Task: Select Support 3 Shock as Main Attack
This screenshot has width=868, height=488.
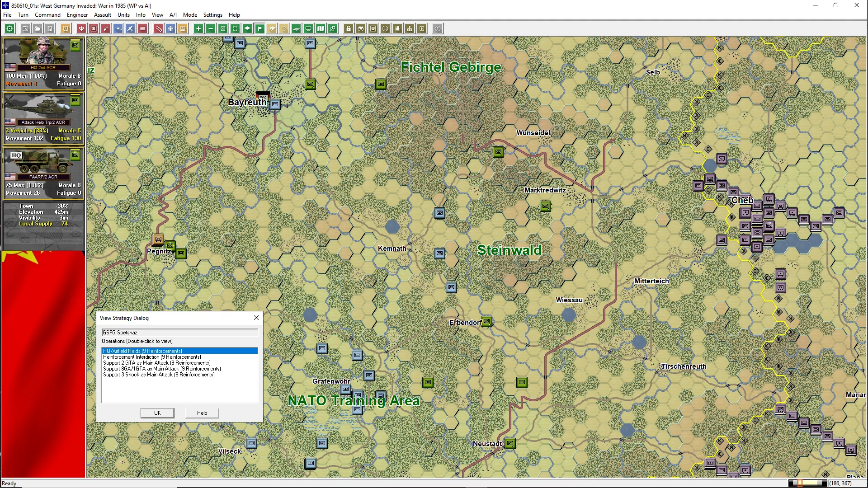Action: pos(180,374)
